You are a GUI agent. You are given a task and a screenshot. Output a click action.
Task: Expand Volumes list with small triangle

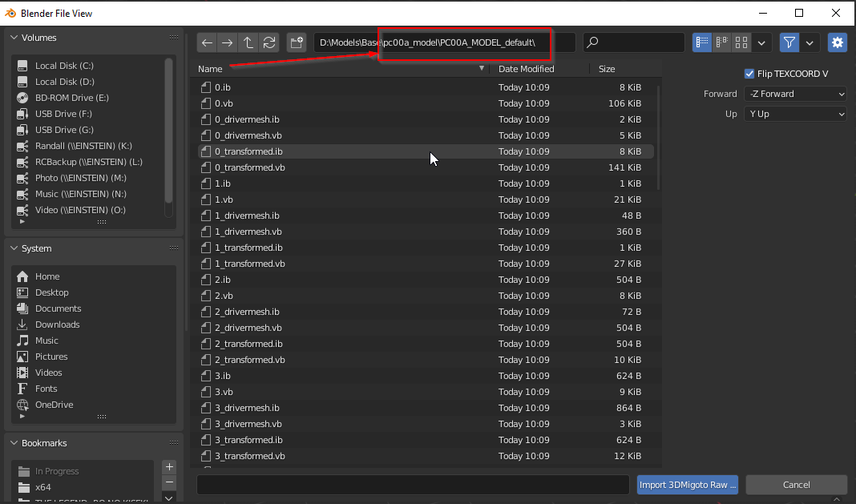tap(22, 222)
